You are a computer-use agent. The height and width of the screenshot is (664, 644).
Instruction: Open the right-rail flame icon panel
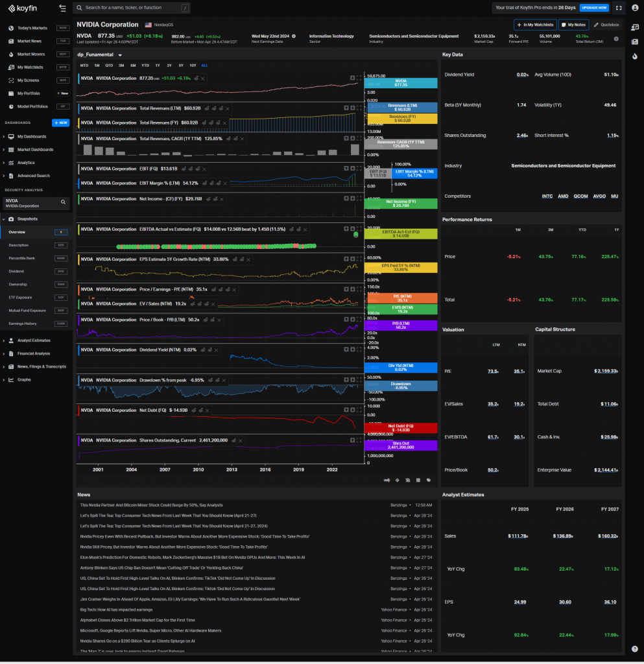[x=635, y=56]
